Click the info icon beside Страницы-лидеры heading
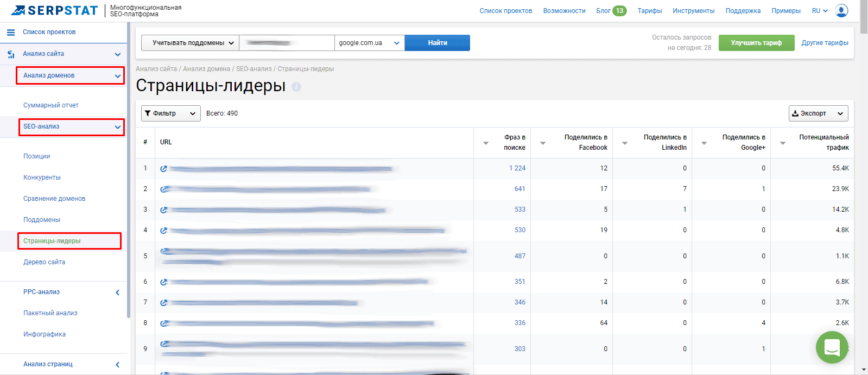The width and height of the screenshot is (868, 375). pos(296,87)
